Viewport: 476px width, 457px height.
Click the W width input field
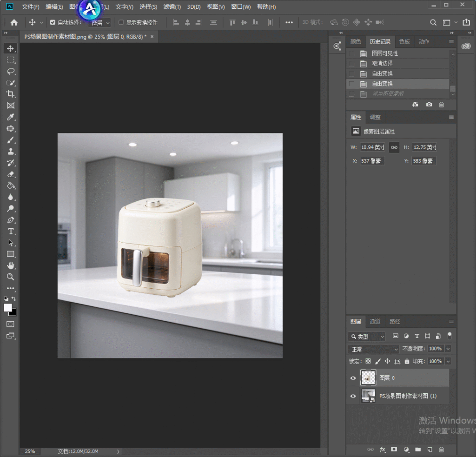pos(372,147)
